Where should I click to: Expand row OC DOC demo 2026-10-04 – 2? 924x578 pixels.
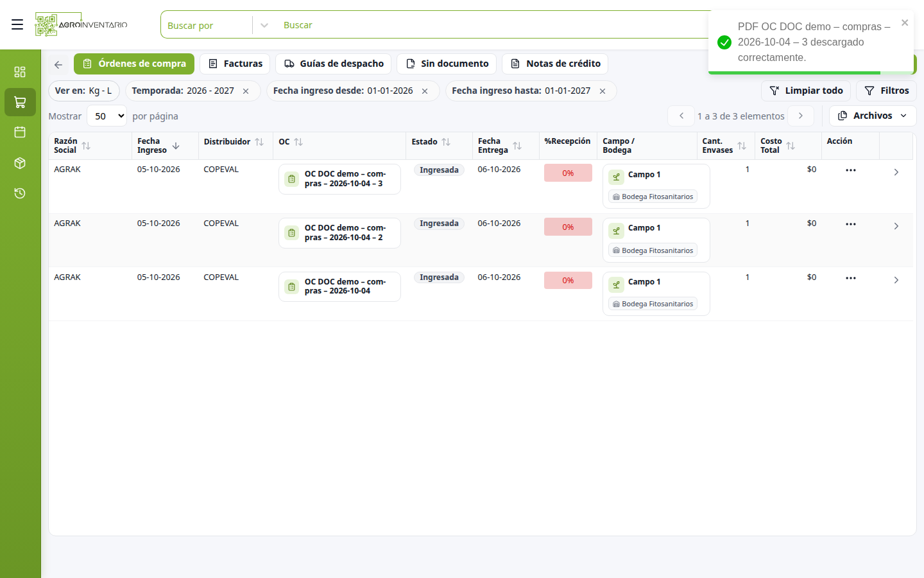point(896,226)
